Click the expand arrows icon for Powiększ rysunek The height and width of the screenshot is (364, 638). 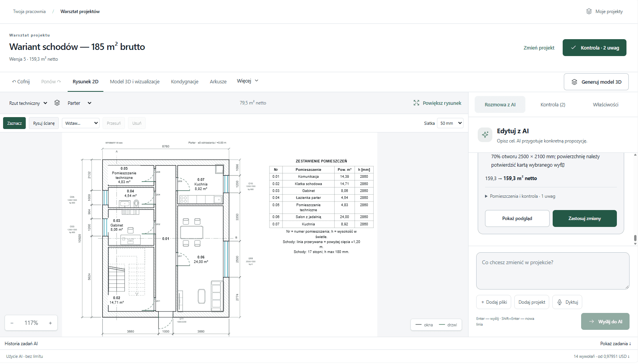(x=416, y=103)
